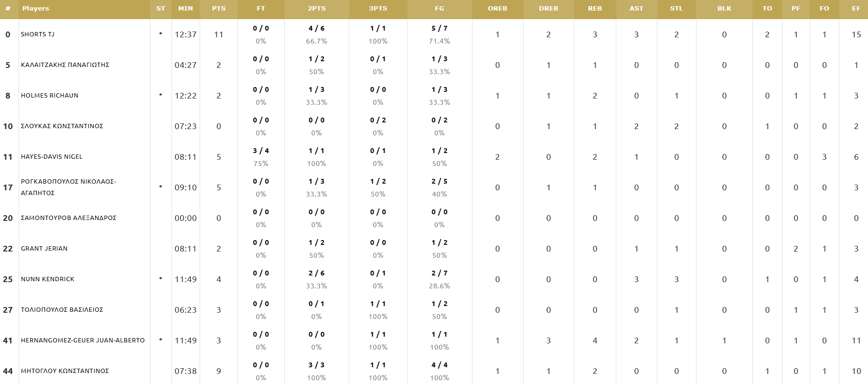Sort by the PTS column header
The width and height of the screenshot is (868, 384).
tap(219, 9)
